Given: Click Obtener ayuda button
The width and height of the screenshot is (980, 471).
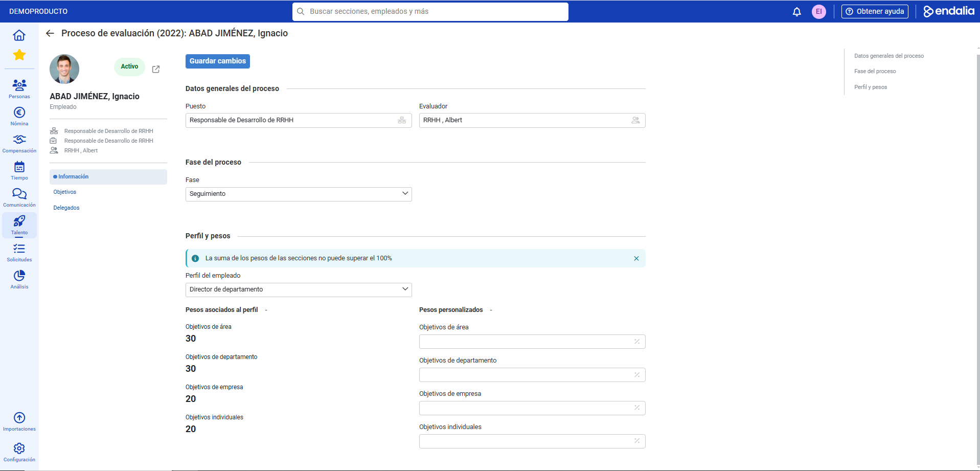Looking at the screenshot, I should coord(875,11).
